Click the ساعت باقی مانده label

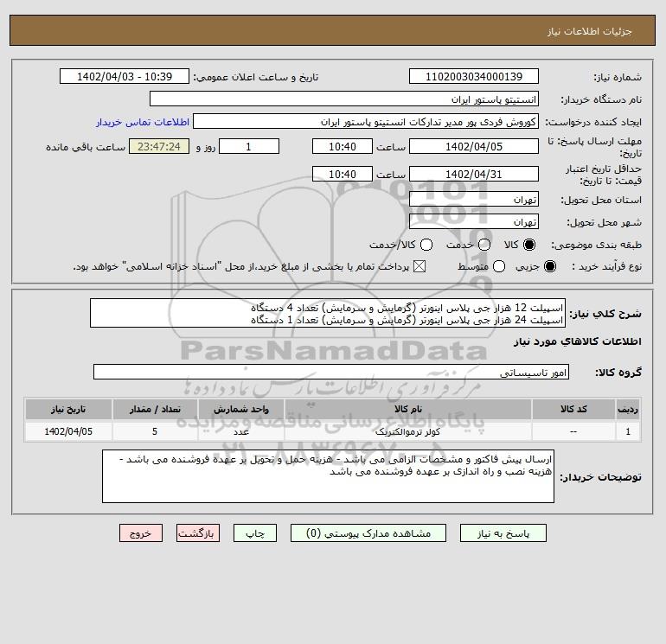point(86,147)
